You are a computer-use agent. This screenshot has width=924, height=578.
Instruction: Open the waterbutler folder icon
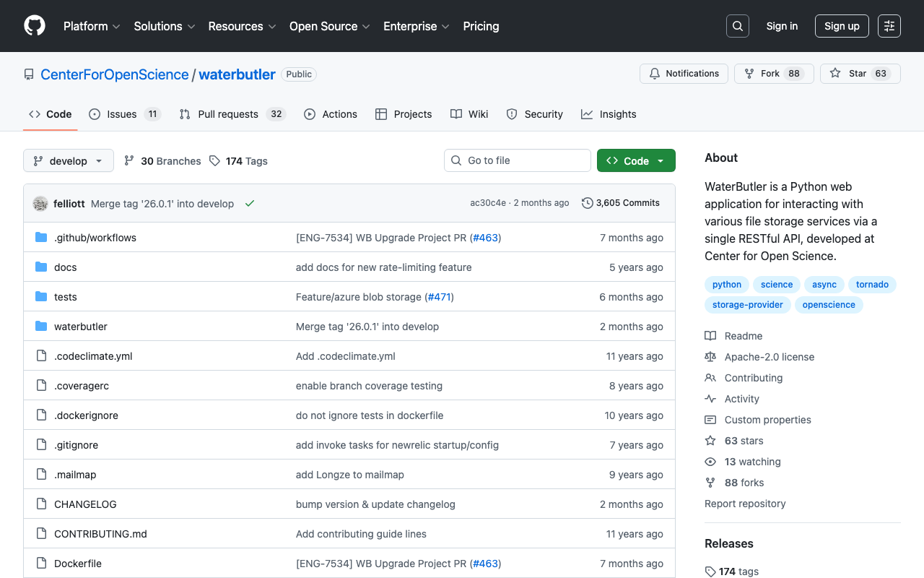[x=41, y=326]
